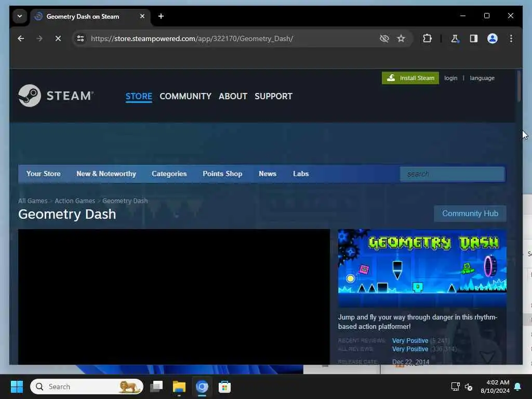Expand the tab search dropdown arrow

tap(20, 16)
